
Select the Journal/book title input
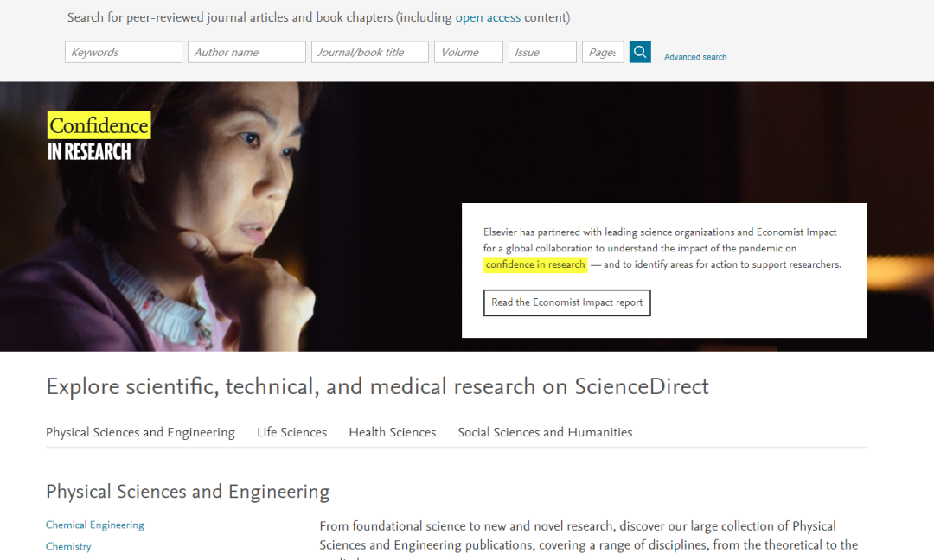click(370, 52)
